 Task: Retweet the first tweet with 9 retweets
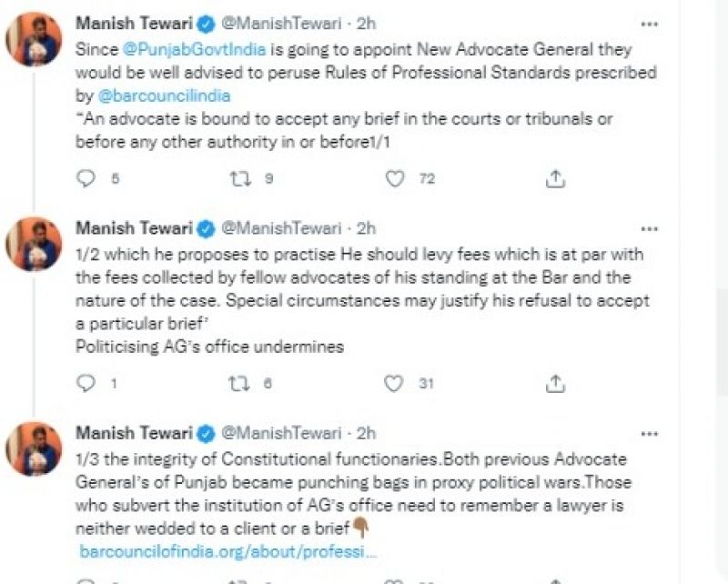pos(238,179)
